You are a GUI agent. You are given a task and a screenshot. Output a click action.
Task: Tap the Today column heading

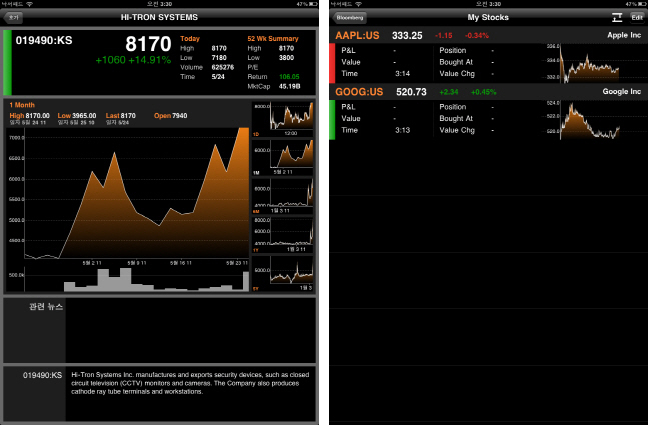(x=190, y=38)
